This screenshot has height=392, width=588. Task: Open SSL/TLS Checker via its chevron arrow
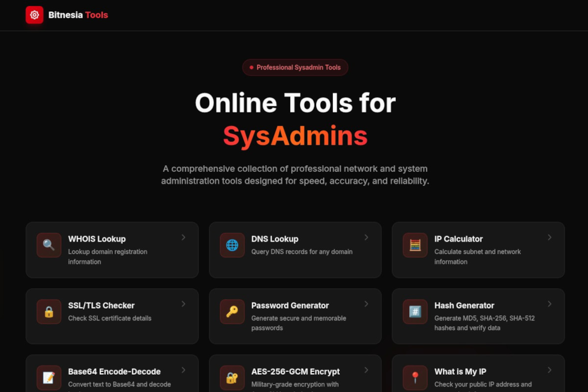tap(184, 304)
